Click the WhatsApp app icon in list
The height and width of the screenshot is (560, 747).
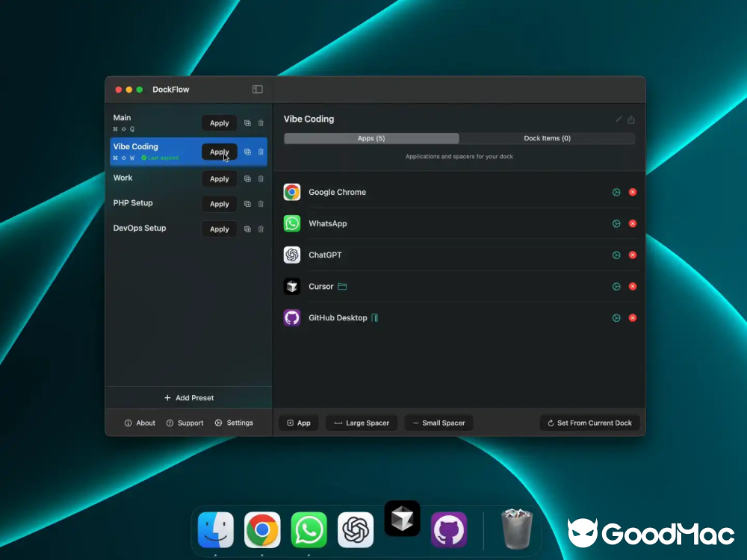pos(292,224)
